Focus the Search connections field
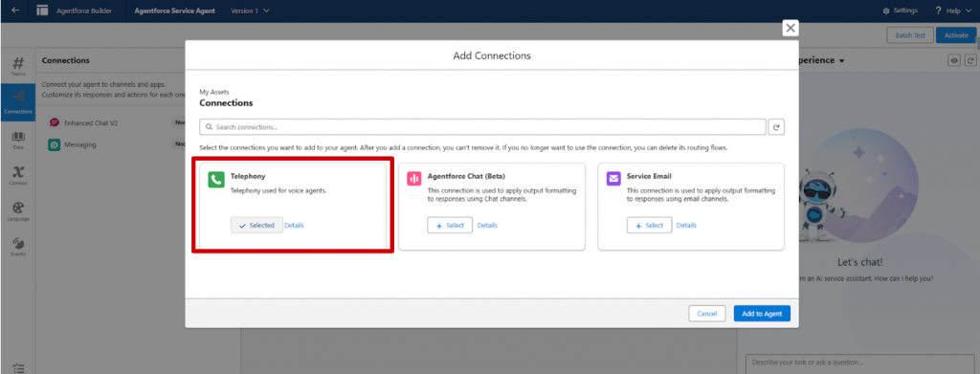 click(482, 127)
